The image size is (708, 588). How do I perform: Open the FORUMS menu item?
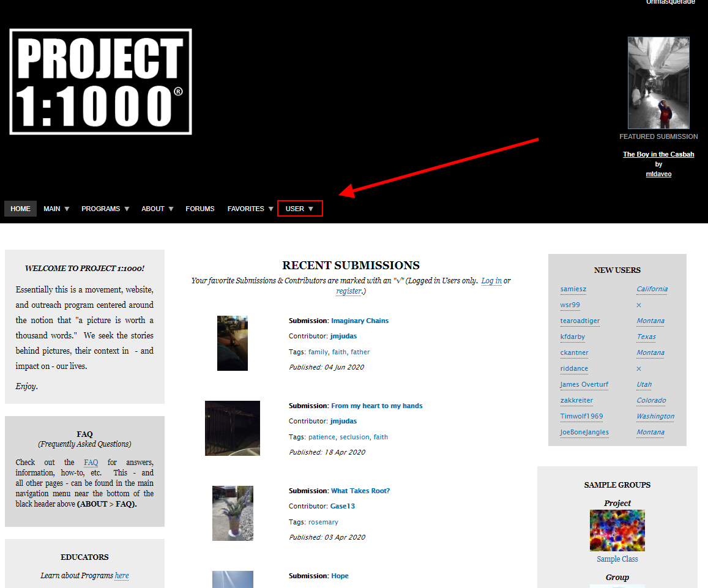(200, 209)
